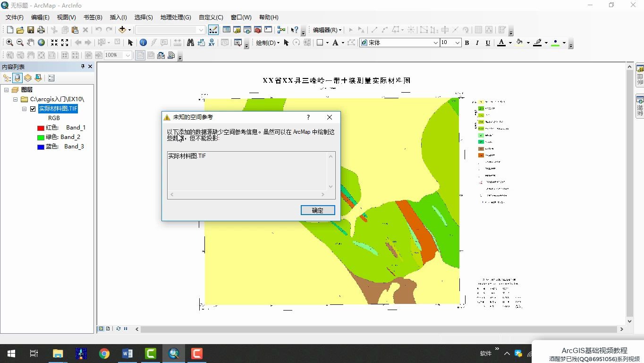Toggle layout draft mode button
Image resolution: width=644 pixels, height=363 pixels.
tap(140, 55)
